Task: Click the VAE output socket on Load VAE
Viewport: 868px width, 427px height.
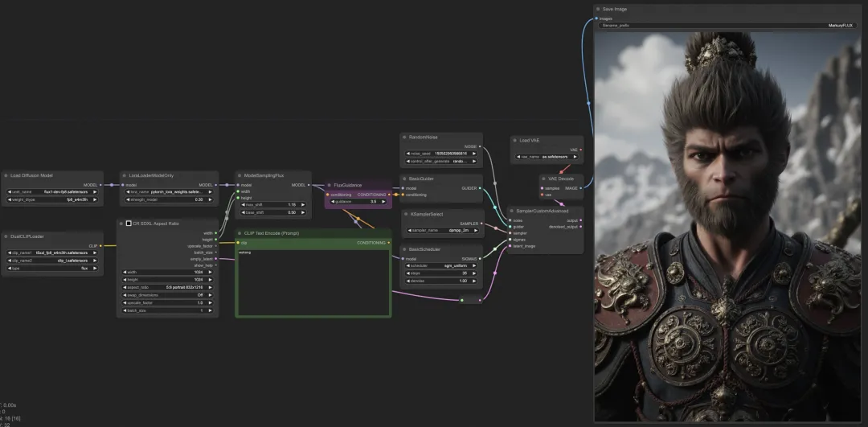Action: [x=581, y=150]
